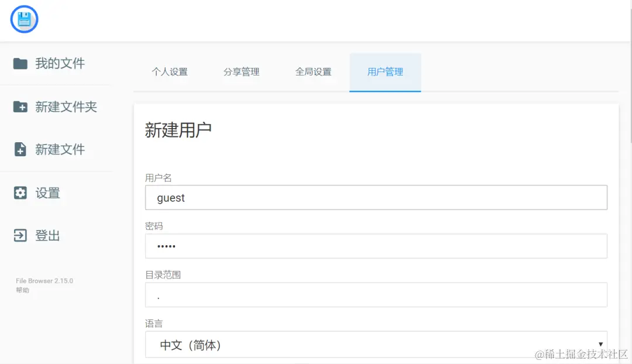Create a new folder with 新建文件夹
This screenshot has height=364, width=632.
67,107
